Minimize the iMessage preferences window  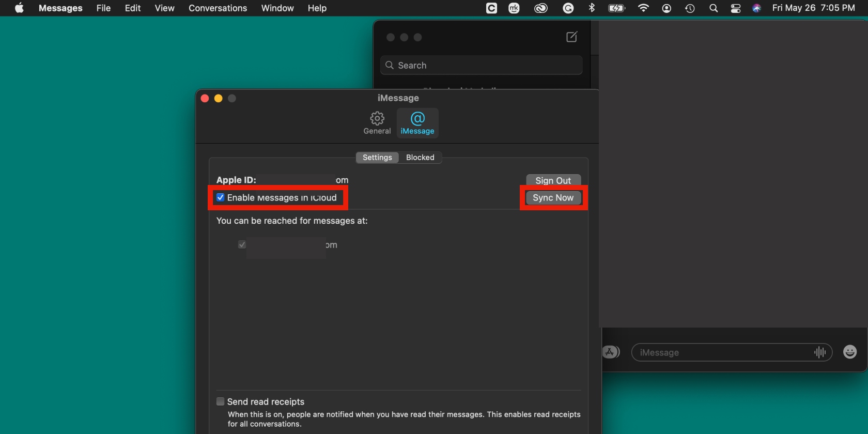(x=219, y=98)
